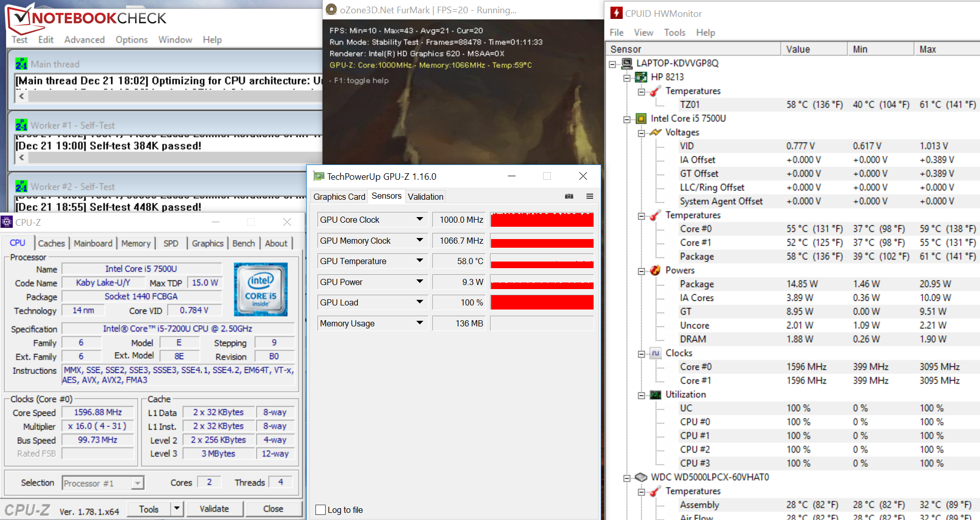The width and height of the screenshot is (980, 520).
Task: Open the Bench tab in CPU-Z
Action: (x=243, y=243)
